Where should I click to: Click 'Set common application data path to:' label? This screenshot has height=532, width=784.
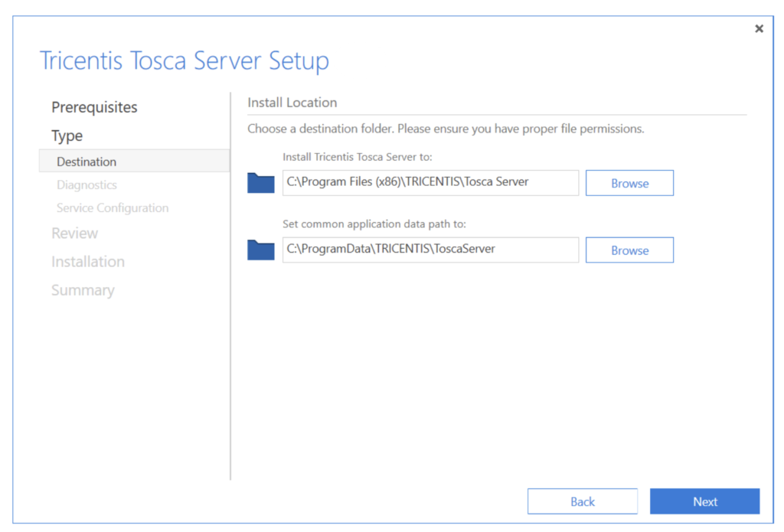pos(374,224)
